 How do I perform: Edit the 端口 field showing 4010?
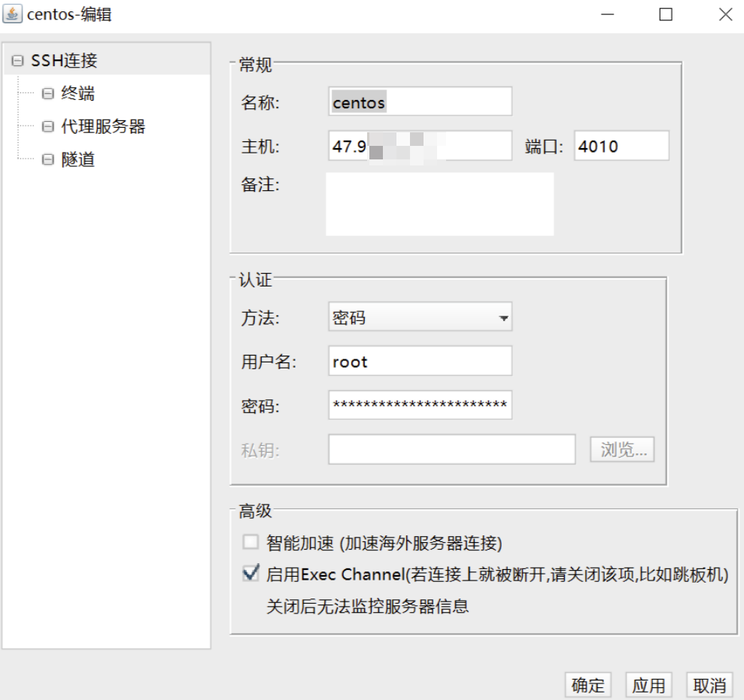(x=621, y=146)
